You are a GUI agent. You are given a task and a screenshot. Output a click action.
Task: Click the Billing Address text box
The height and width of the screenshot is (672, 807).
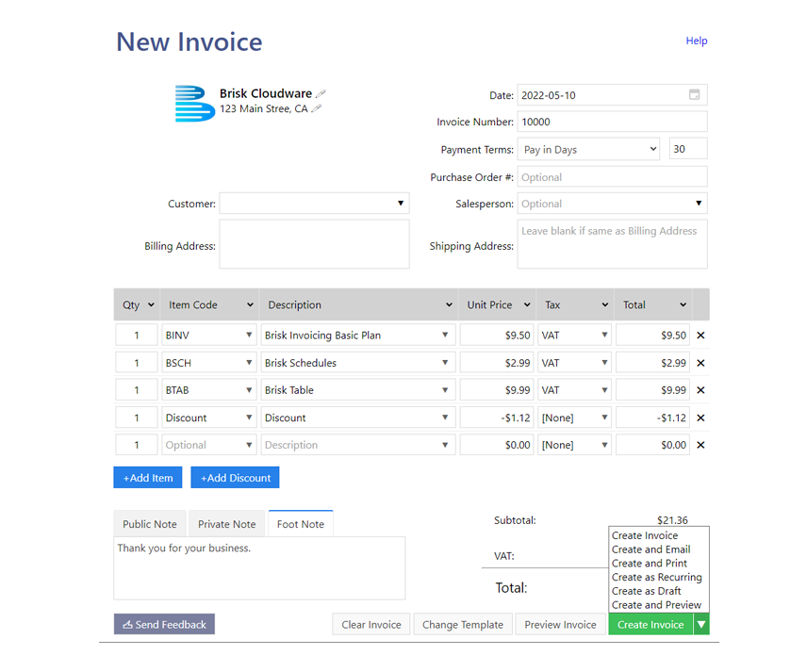pos(315,244)
